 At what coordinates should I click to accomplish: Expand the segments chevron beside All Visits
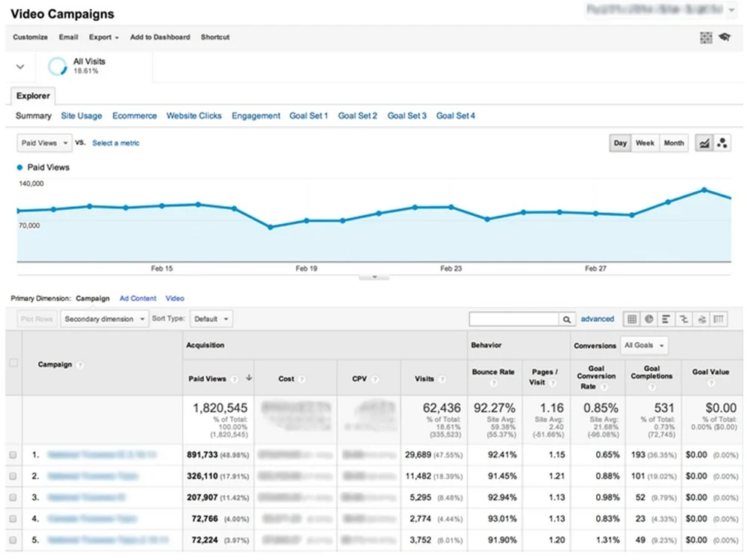click(20, 66)
